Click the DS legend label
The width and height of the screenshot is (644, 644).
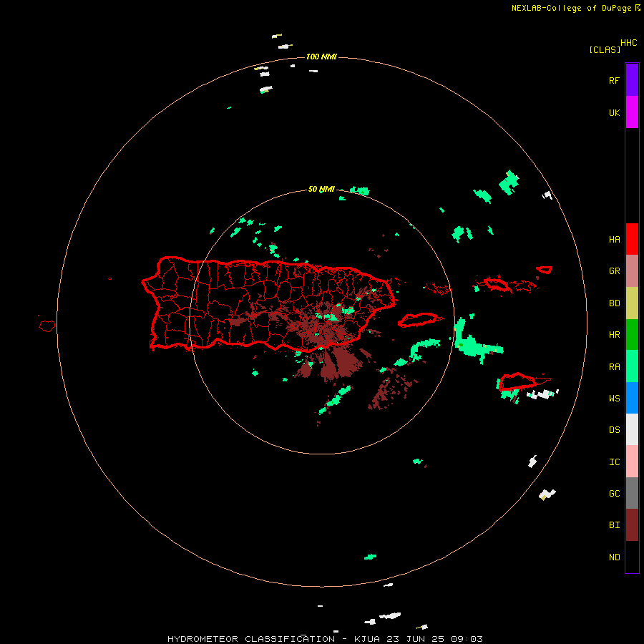[614, 430]
